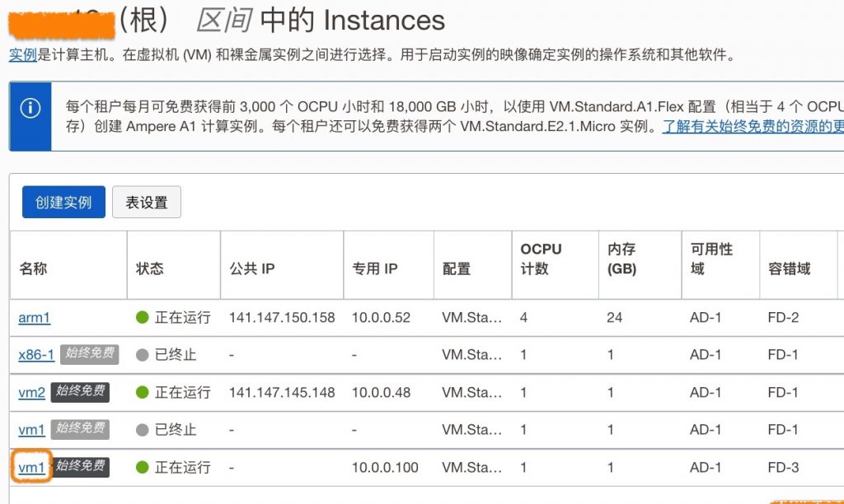Click the green running status dot for arm1
The width and height of the screenshot is (844, 504).
point(143,317)
